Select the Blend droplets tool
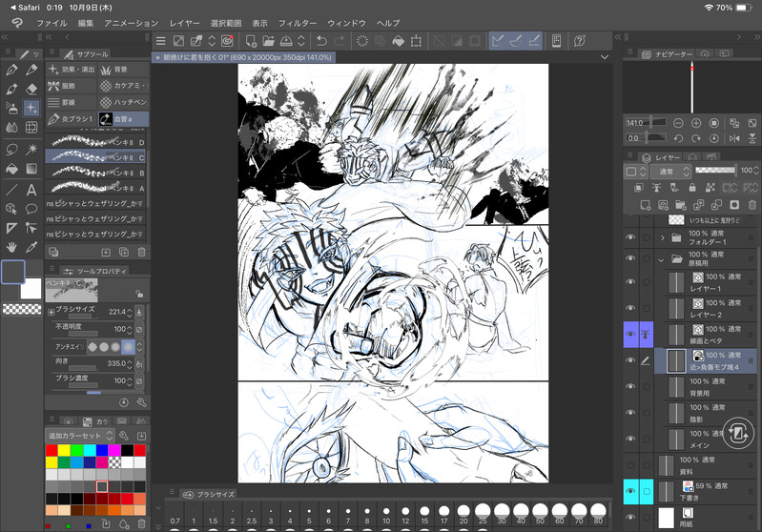 [11, 128]
